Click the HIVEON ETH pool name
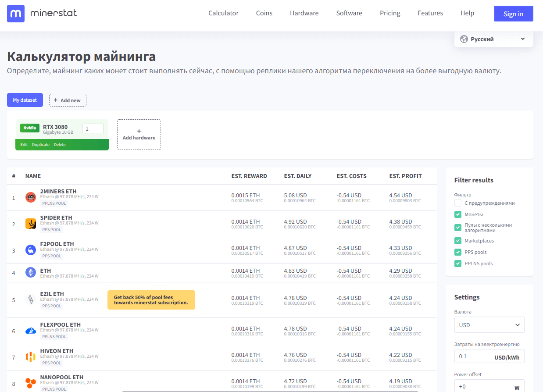 57,351
